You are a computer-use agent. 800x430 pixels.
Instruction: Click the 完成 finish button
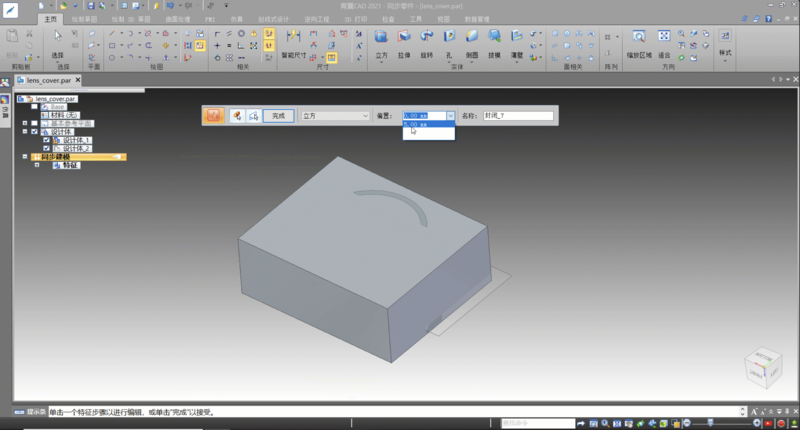point(279,116)
